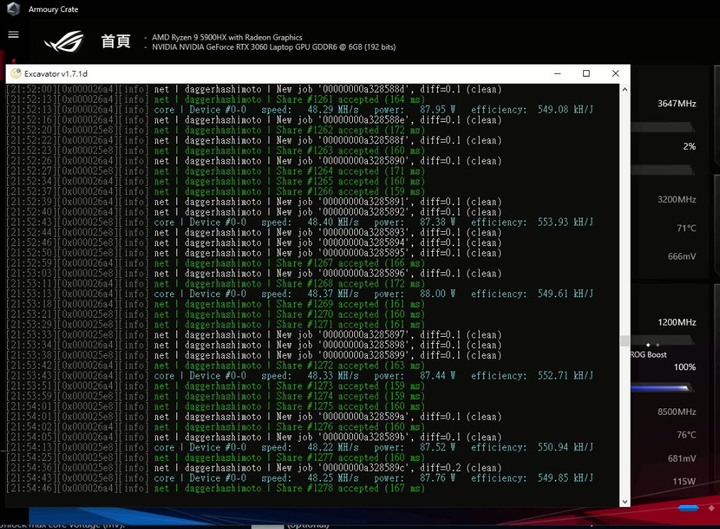
Task: Click the Excavator window title icon
Action: [16, 73]
